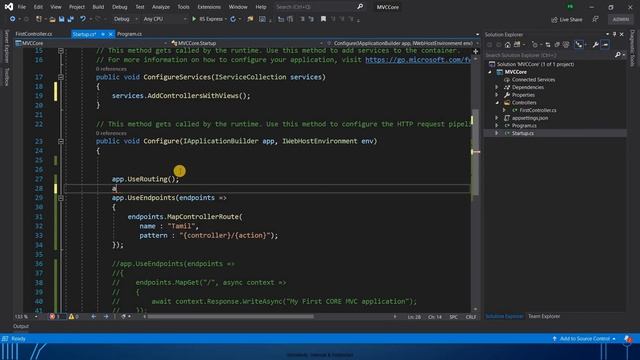Collapse the Controllers folder
The height and width of the screenshot is (360, 640).
(497, 103)
